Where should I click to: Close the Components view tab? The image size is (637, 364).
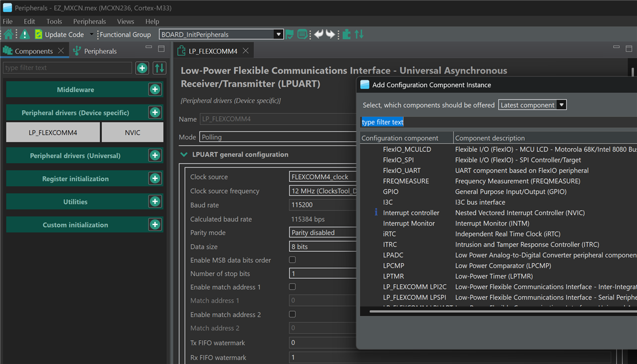[61, 51]
